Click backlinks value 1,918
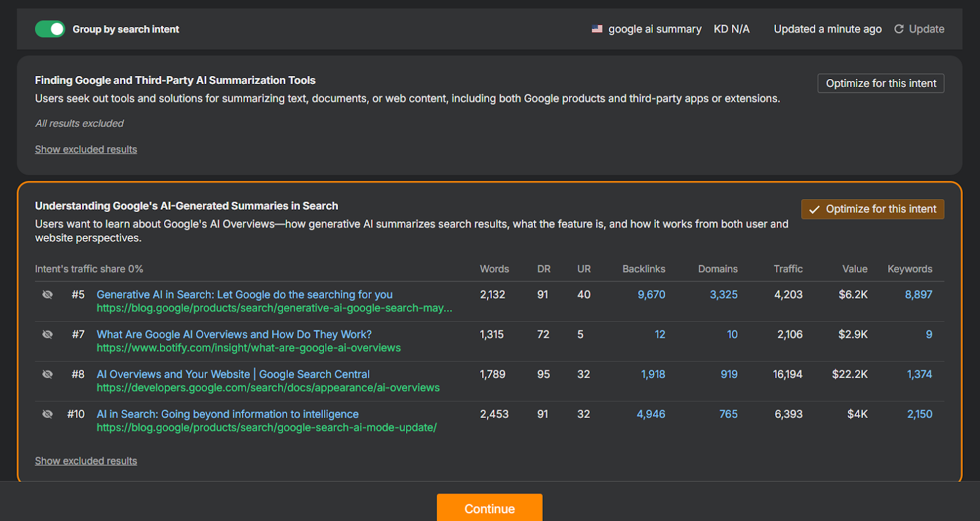This screenshot has width=980, height=521. coord(653,375)
